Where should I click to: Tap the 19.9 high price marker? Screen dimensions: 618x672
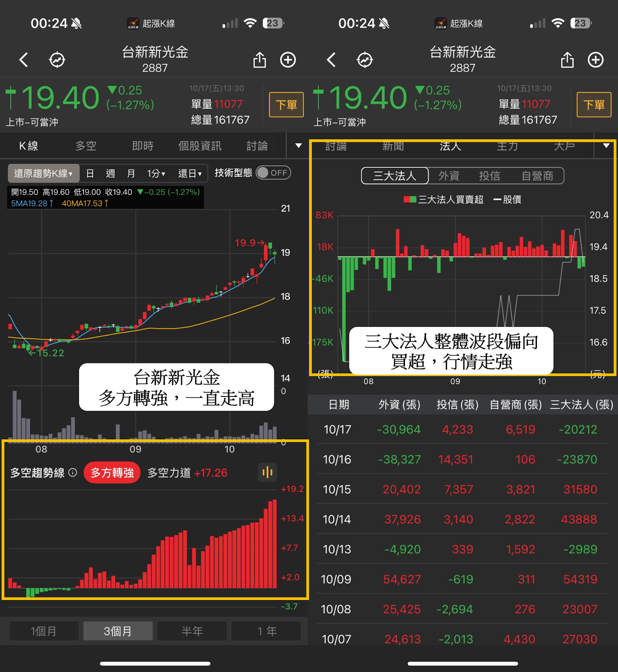[249, 243]
